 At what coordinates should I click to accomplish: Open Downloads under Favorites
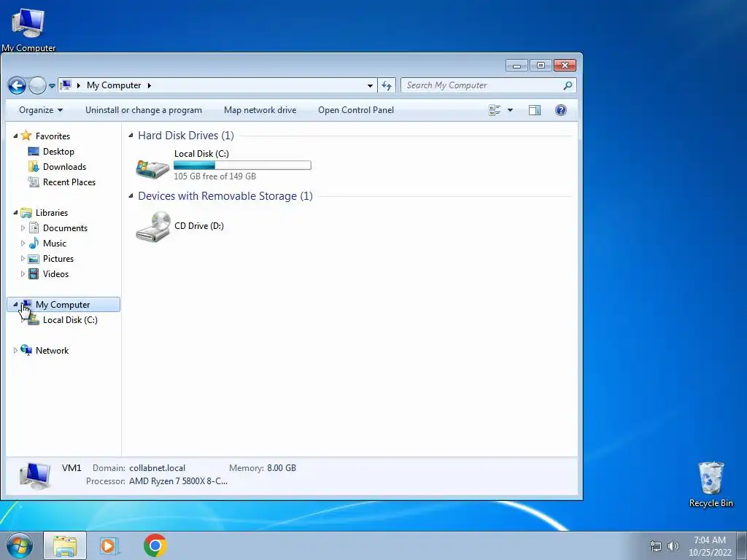tap(64, 167)
